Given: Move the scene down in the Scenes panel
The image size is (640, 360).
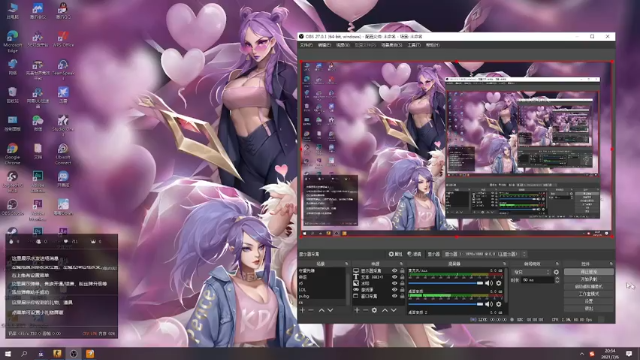Looking at the screenshot, I should 330,310.
